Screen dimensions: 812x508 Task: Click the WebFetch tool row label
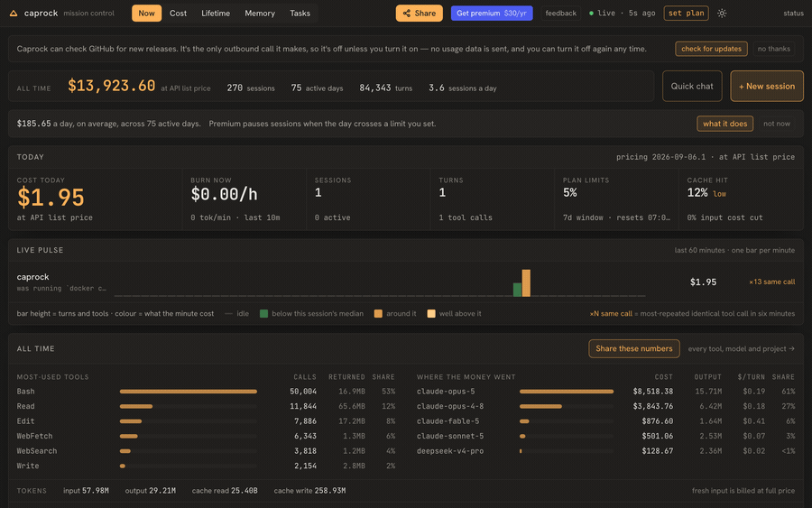click(x=34, y=437)
